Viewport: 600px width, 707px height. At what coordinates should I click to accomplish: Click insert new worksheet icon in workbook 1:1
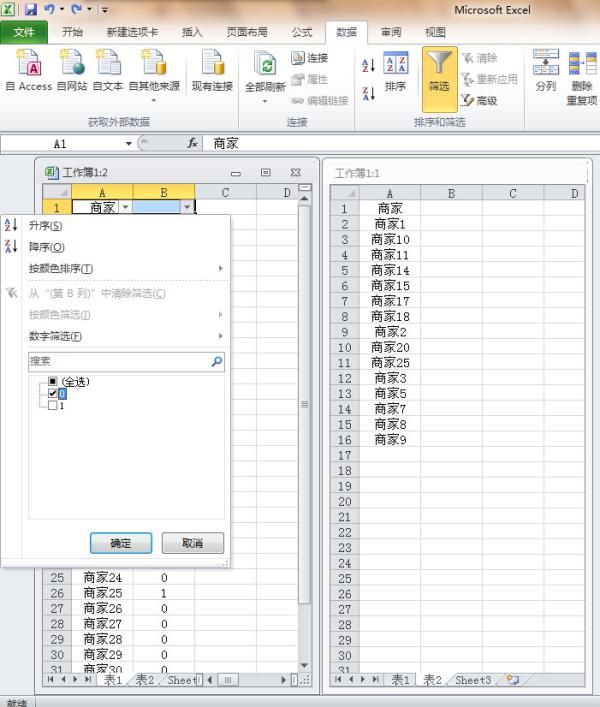[513, 679]
